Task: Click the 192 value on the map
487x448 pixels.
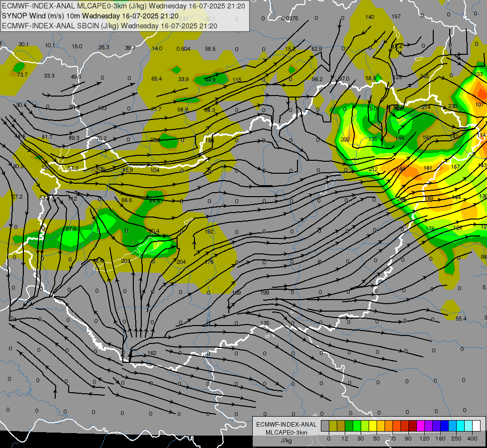Action: [x=209, y=231]
